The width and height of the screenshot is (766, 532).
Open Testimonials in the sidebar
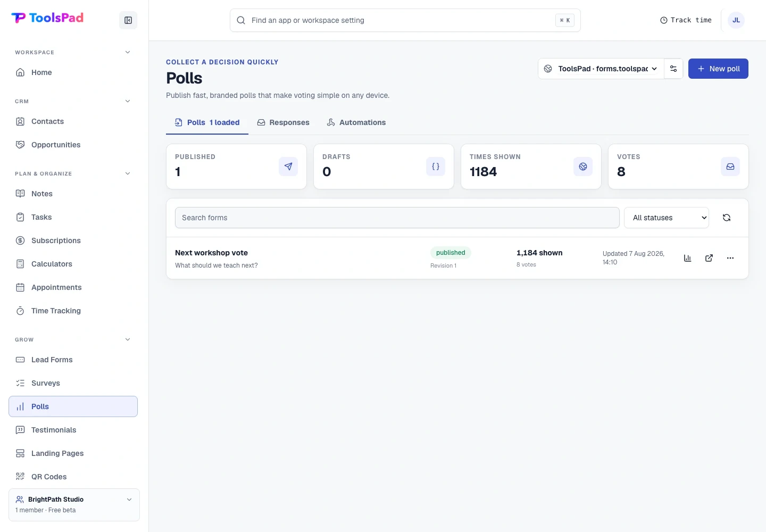click(x=73, y=430)
